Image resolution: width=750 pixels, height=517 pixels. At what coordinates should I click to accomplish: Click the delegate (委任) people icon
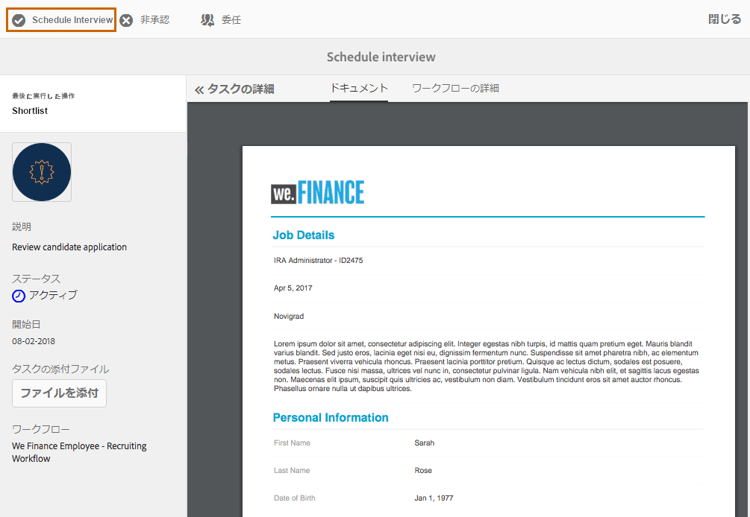207,20
